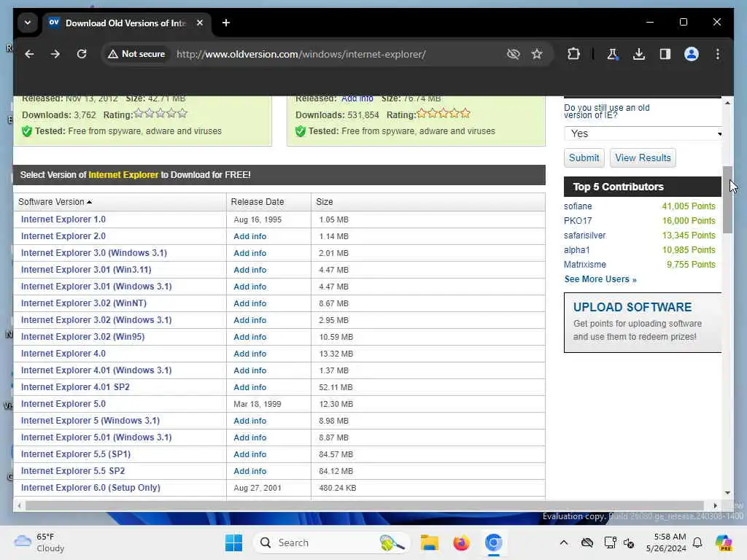Image resolution: width=747 pixels, height=560 pixels.
Task: Click the vertical scrollbar down arrow
Action: pos(727,493)
